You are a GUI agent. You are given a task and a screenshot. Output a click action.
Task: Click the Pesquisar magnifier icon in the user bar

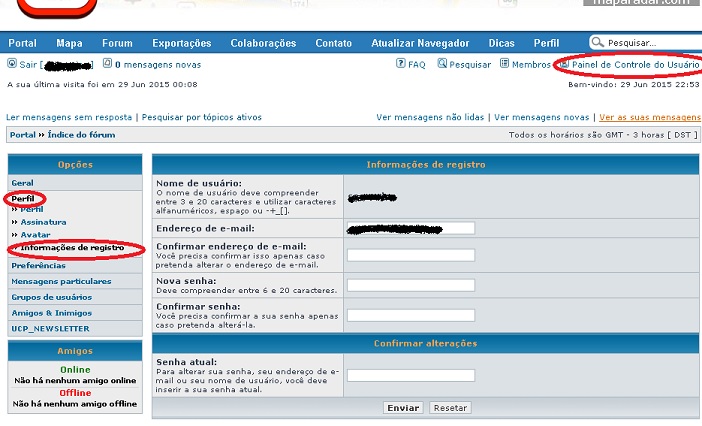click(x=442, y=63)
